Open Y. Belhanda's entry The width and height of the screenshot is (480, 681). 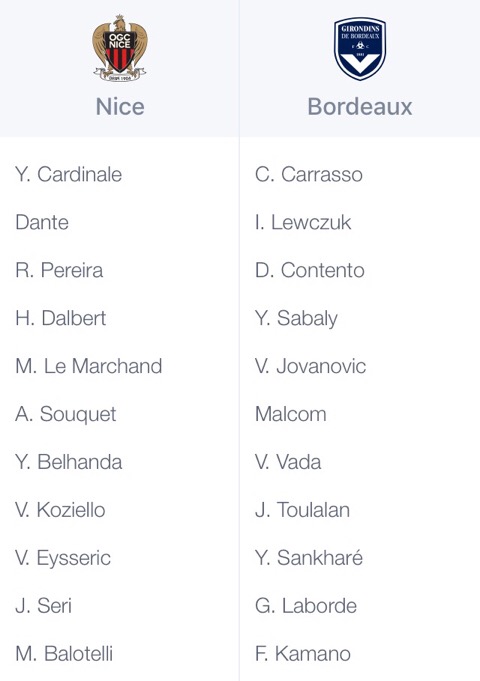pyautogui.click(x=68, y=462)
